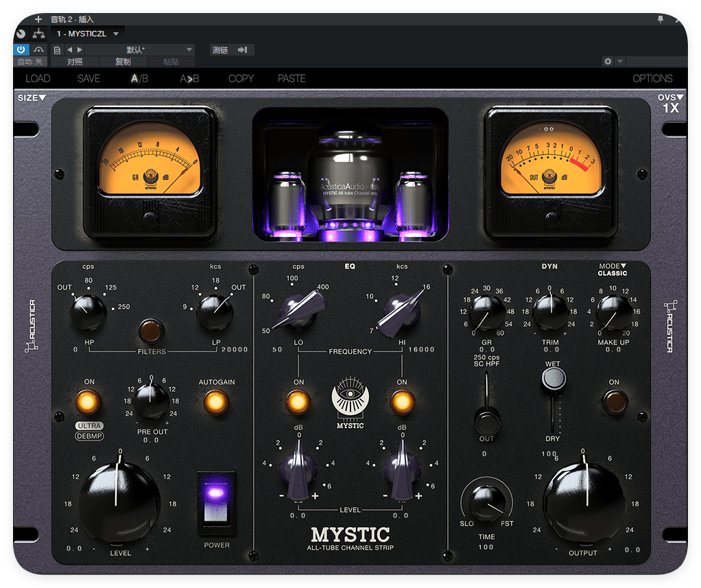Image resolution: width=701 pixels, height=588 pixels.
Task: Click SAVE in the preset bar
Action: [x=88, y=79]
